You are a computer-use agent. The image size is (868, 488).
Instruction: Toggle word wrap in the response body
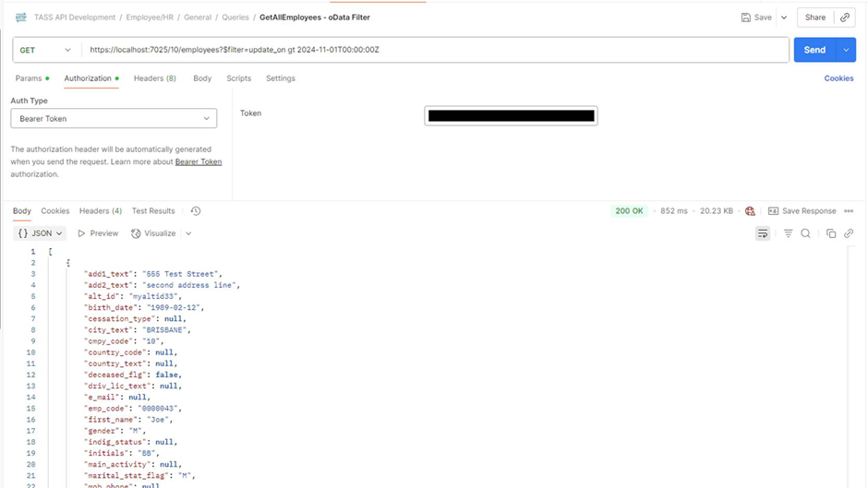pos(763,234)
